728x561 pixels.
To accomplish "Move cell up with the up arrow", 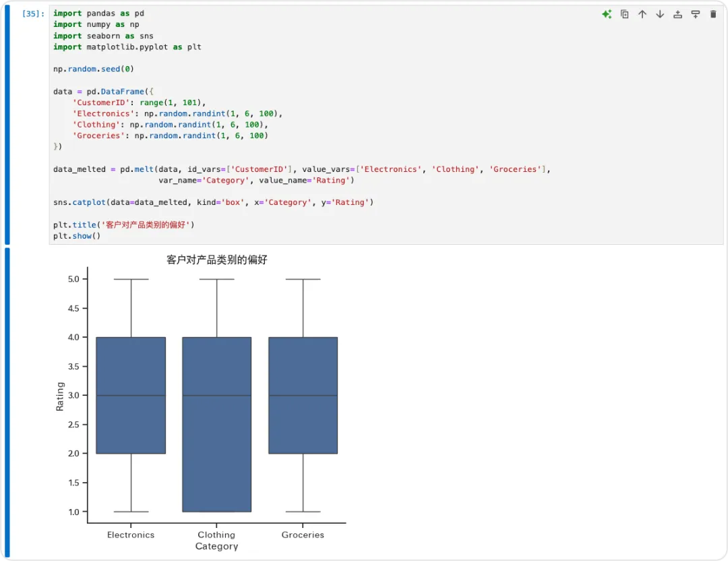I will tap(642, 14).
